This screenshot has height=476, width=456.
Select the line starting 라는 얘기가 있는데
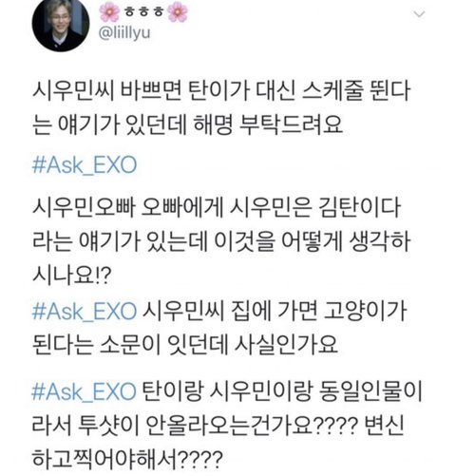221,241
